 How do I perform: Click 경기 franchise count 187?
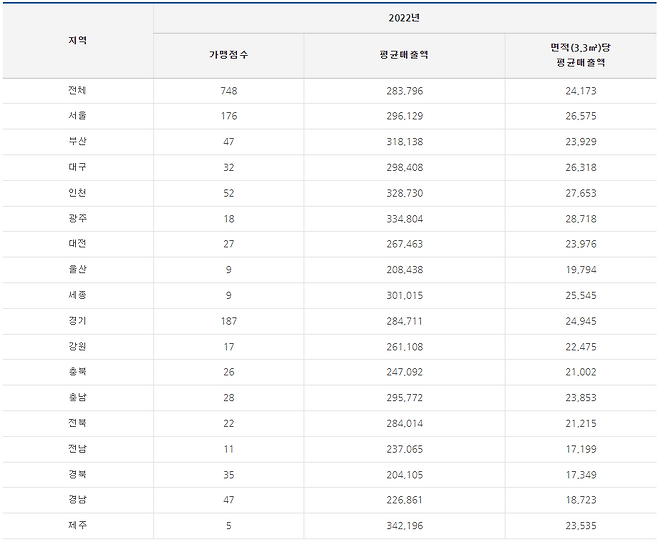pyautogui.click(x=229, y=321)
